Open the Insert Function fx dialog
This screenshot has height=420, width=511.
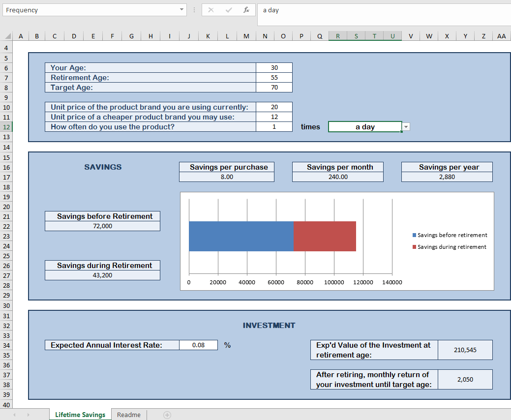pyautogui.click(x=246, y=10)
